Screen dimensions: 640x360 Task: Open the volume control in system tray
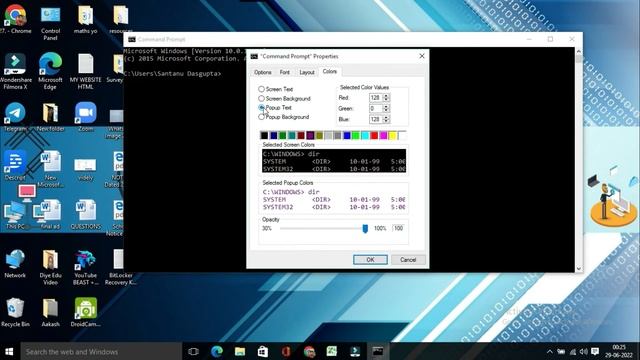tap(584, 351)
